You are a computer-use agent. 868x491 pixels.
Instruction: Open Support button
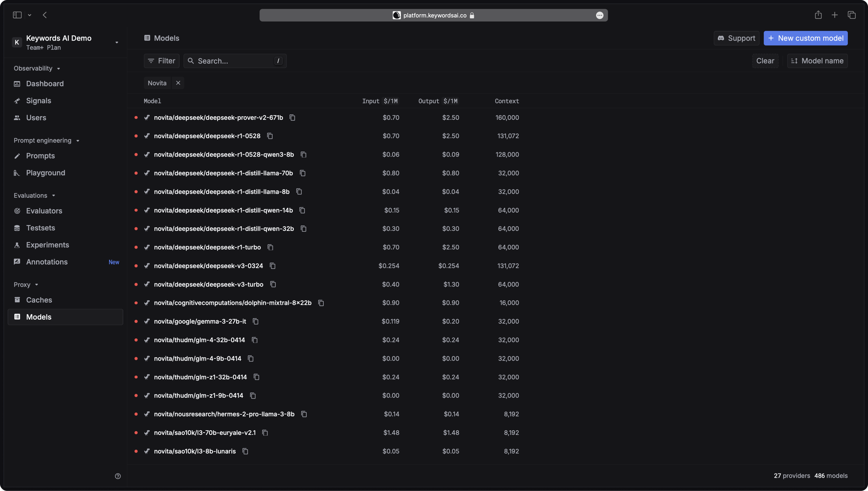[x=736, y=38]
